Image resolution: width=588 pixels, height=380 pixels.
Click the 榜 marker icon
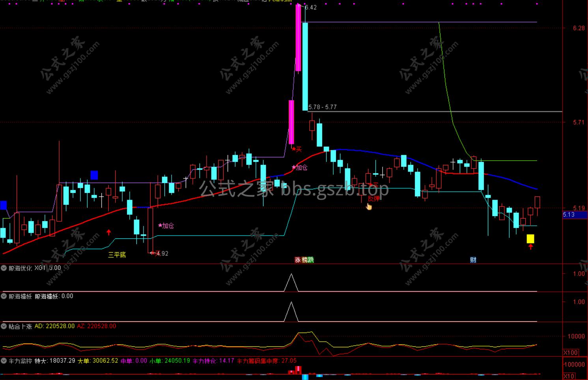[304, 260]
